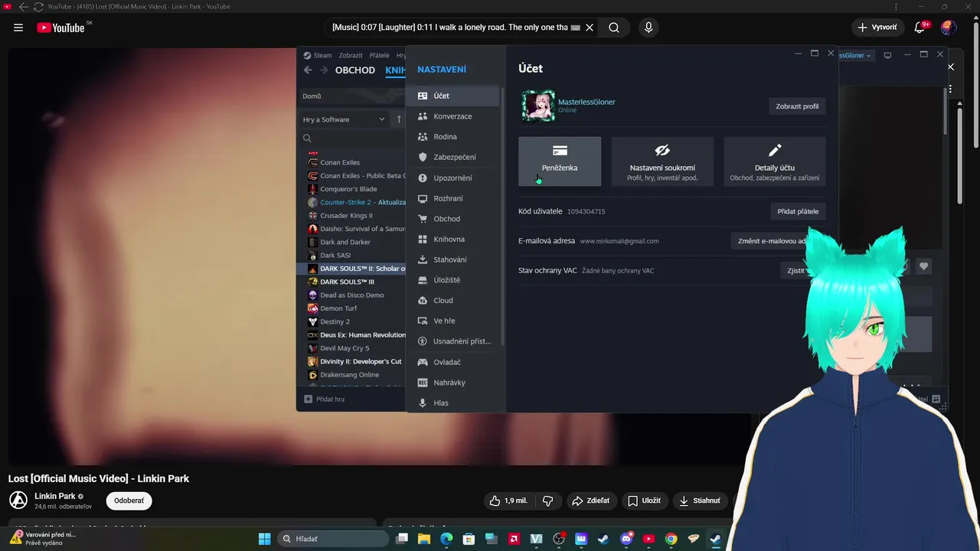Click the Steam library sort arrow
Screen dimensions: 980x551
[x=398, y=119]
